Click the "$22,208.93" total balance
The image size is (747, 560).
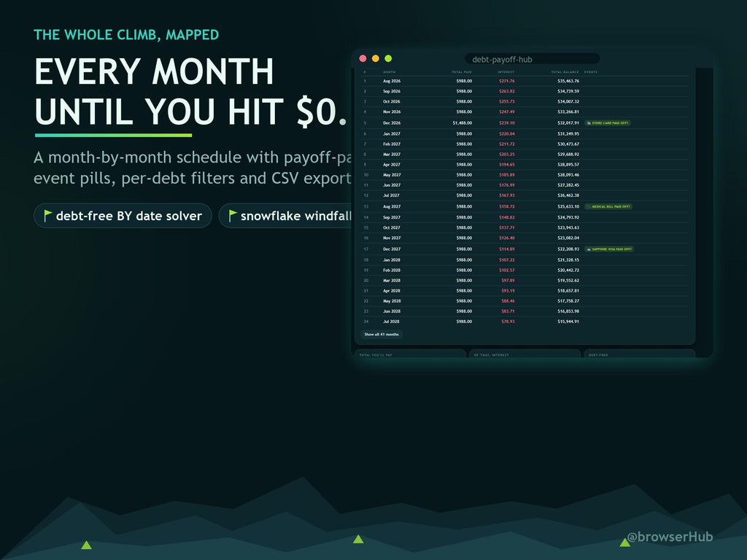(568, 249)
